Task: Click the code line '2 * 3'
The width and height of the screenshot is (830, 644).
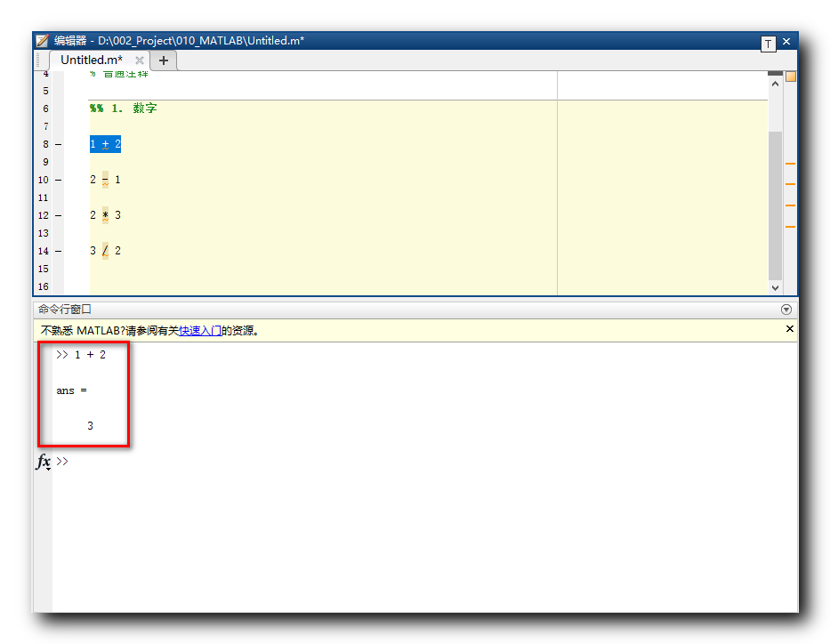Action: [105, 215]
